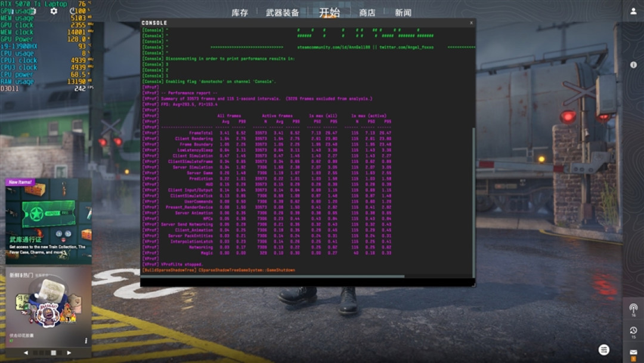
Task: Click the console horizontal scrollbar
Action: (x=273, y=276)
